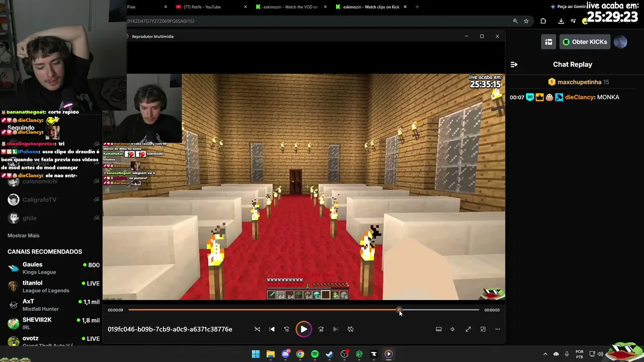Switch the media player to full screen
644x362 pixels.
(468, 329)
